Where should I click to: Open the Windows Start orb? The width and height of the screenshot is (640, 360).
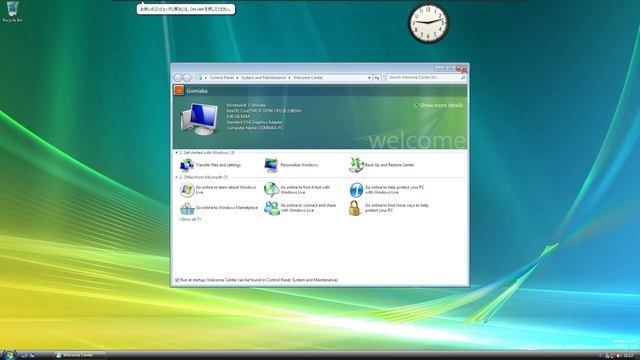[9, 355]
